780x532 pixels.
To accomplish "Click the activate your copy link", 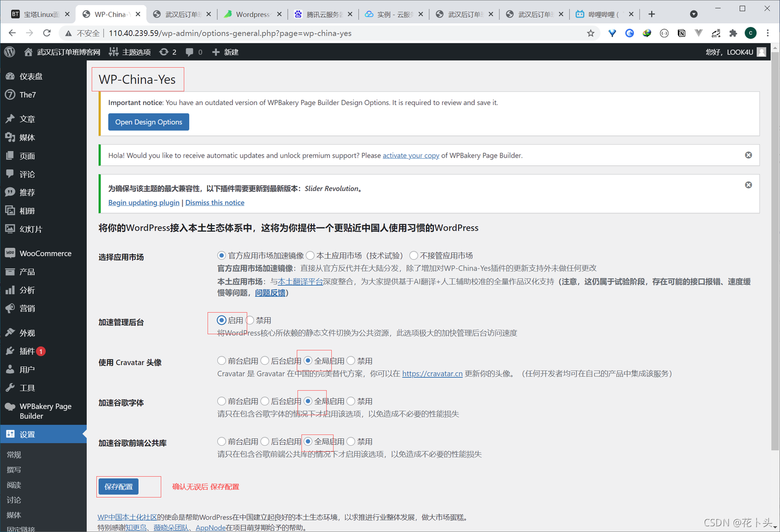I will pyautogui.click(x=411, y=155).
